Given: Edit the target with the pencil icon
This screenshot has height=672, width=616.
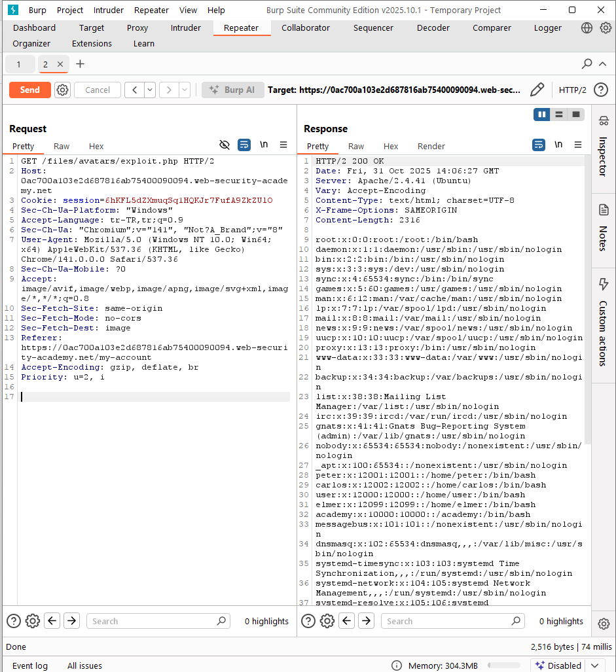Looking at the screenshot, I should click(x=537, y=90).
